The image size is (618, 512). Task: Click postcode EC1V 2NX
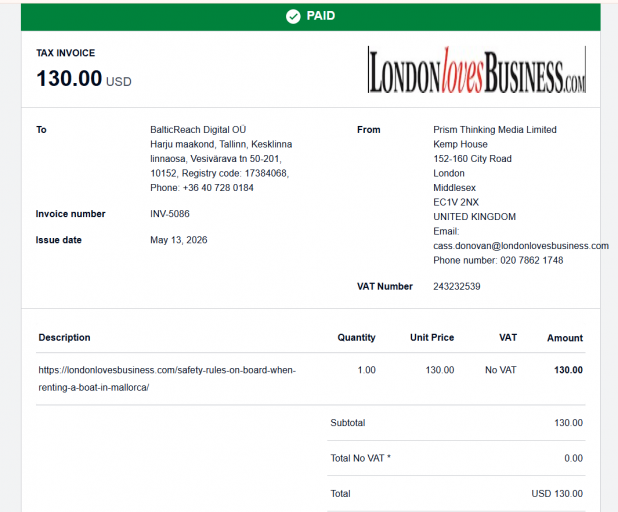tap(456, 202)
